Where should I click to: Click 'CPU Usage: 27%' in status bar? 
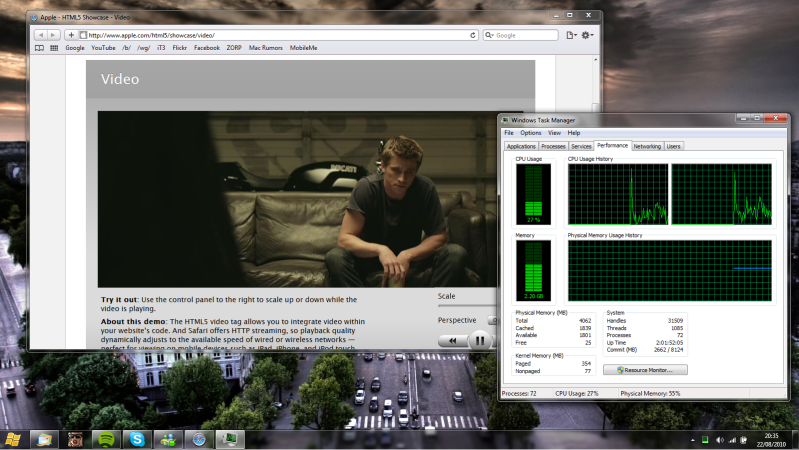click(577, 393)
